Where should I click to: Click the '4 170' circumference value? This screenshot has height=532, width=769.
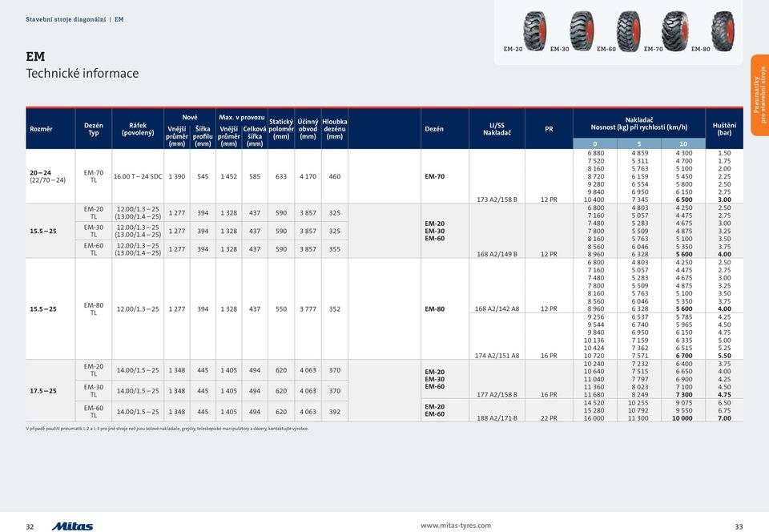308,176
